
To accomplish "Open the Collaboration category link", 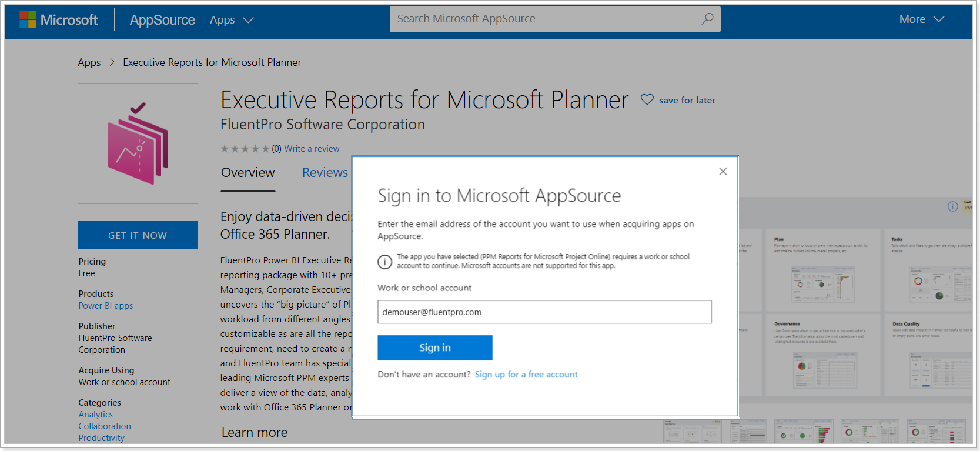I will (x=105, y=426).
